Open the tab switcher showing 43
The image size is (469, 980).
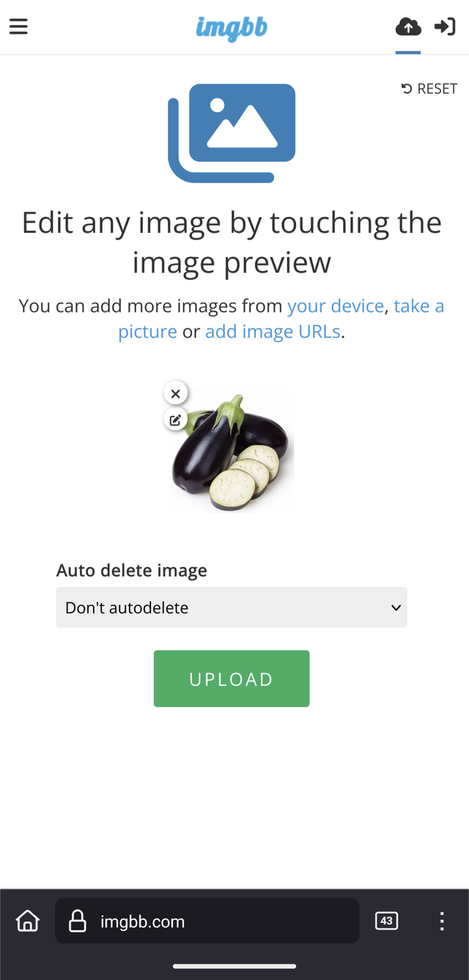click(x=386, y=921)
